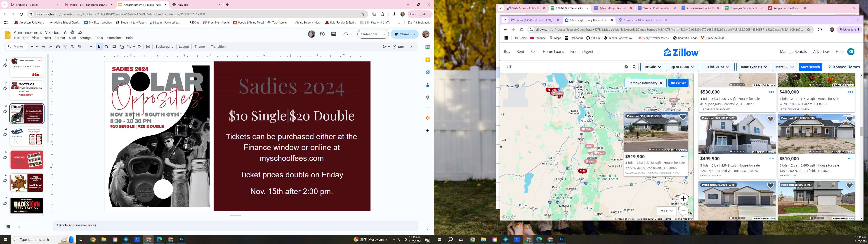Open the 3+ bd, 2+ ba dropdown
Screen dimensions: 868x244
click(717, 67)
